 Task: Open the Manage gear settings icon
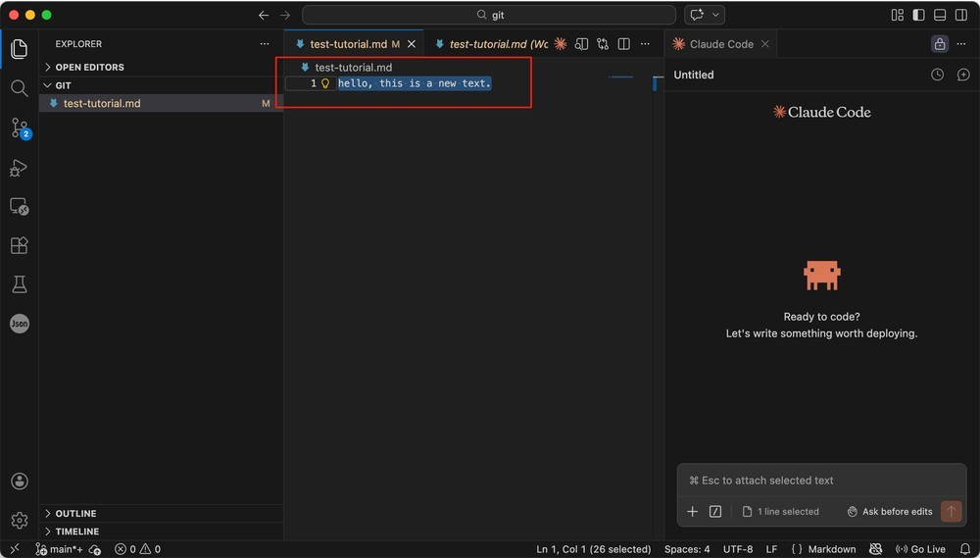(x=20, y=520)
